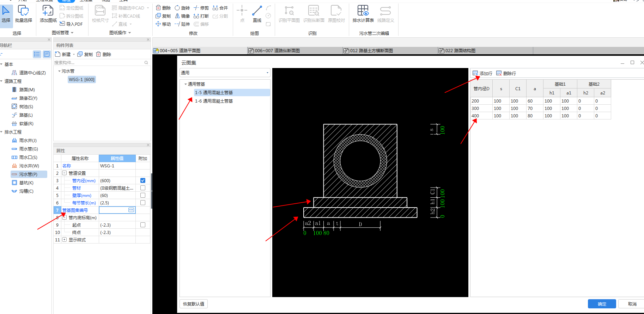Click 添加行 in 云图集 dialog
Screen dimensions: 644x314
tap(482, 73)
